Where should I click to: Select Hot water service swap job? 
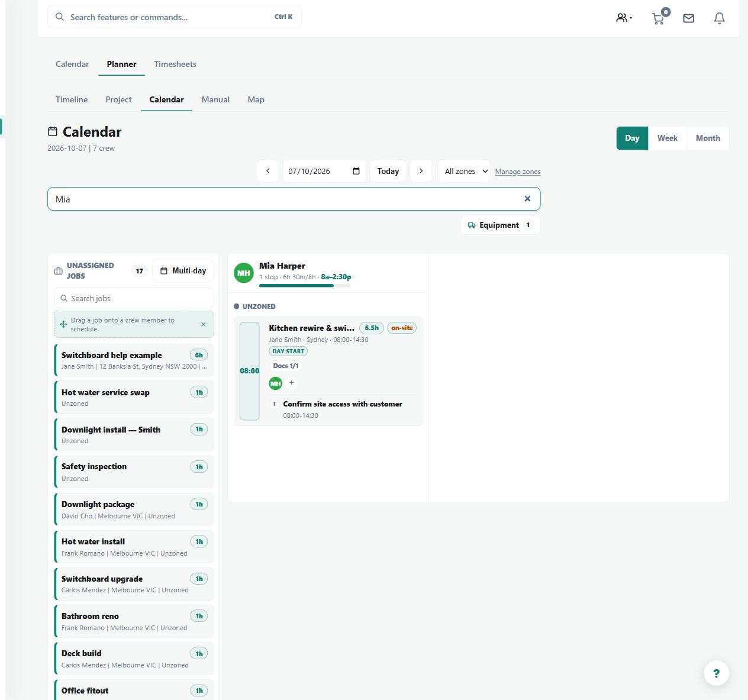134,397
